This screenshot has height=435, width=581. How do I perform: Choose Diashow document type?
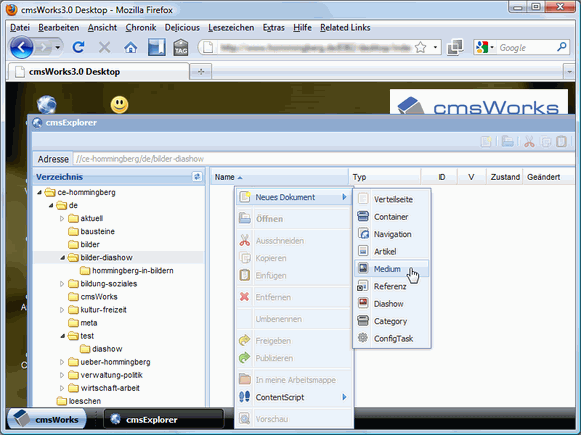(x=392, y=304)
